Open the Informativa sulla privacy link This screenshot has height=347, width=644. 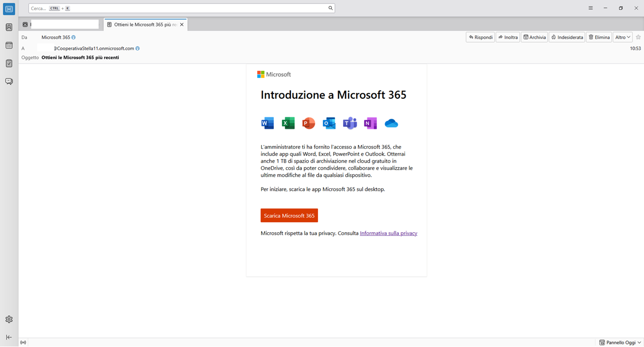388,233
